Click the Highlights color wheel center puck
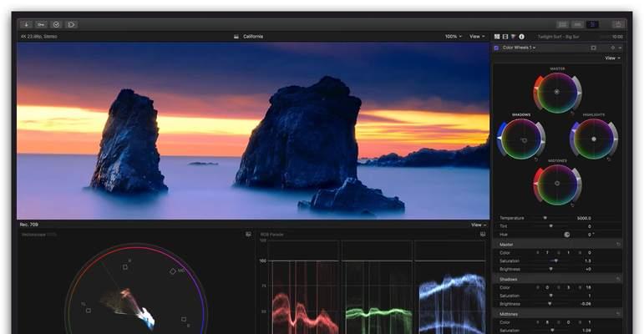This screenshot has width=644, height=334. 594,139
